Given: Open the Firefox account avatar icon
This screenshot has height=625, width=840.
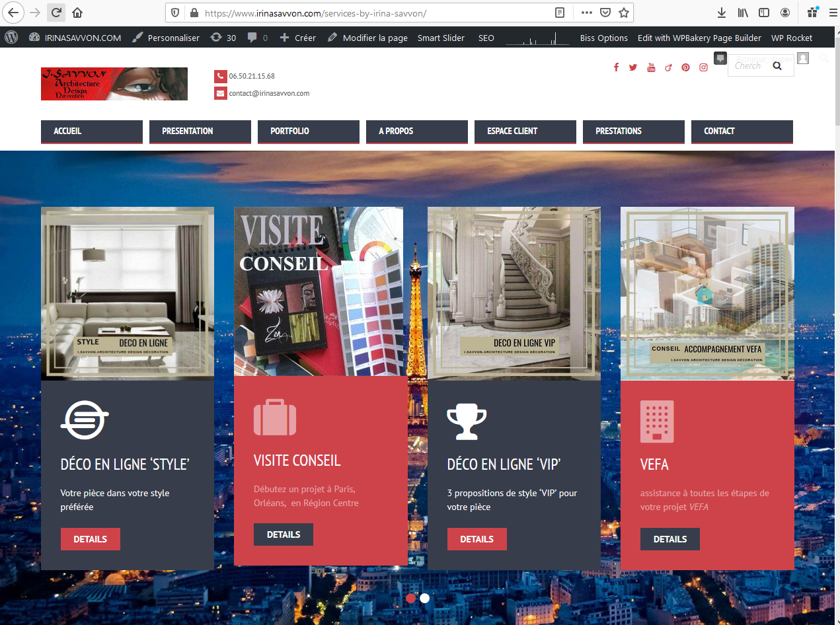Looking at the screenshot, I should click(x=785, y=13).
